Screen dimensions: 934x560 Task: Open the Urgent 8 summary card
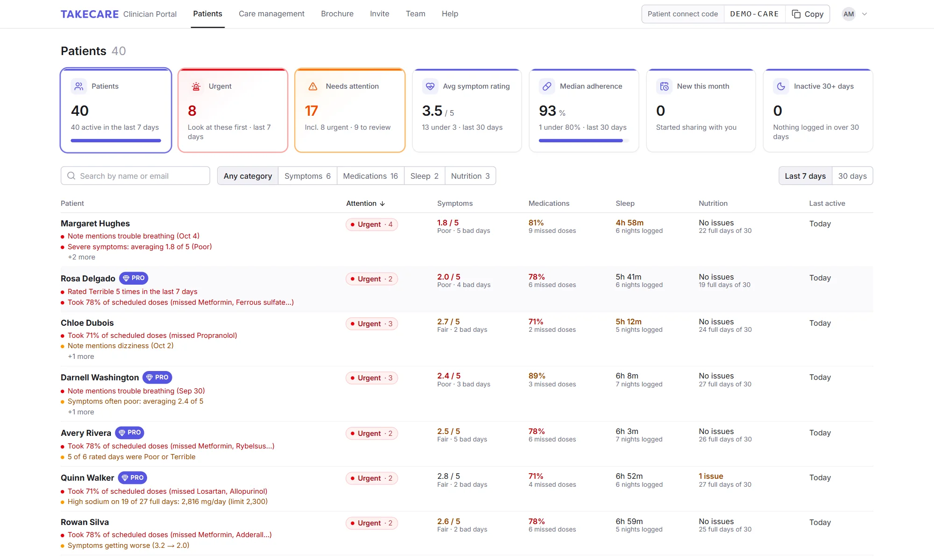(x=233, y=111)
